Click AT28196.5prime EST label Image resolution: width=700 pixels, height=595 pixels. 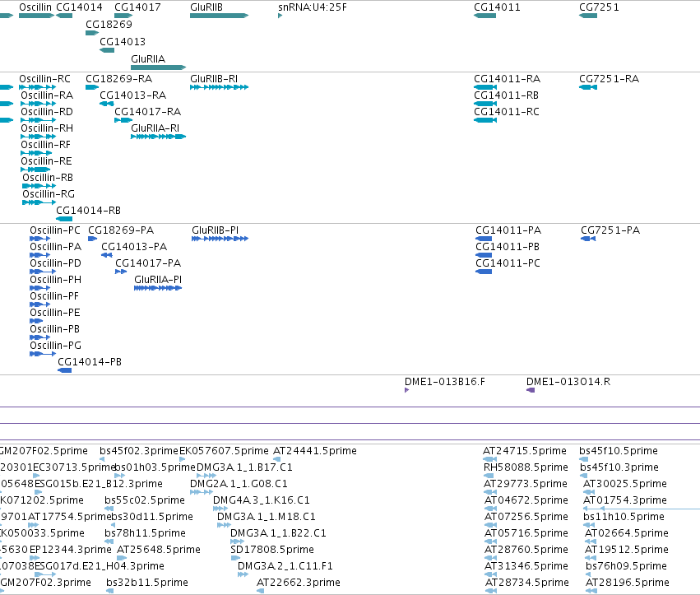click(628, 583)
